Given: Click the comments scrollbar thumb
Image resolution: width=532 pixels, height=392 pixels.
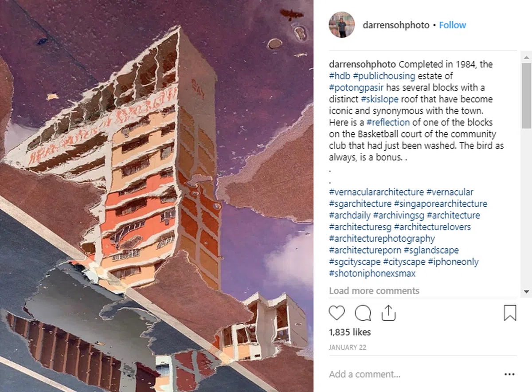Looking at the screenshot, I should 526,95.
